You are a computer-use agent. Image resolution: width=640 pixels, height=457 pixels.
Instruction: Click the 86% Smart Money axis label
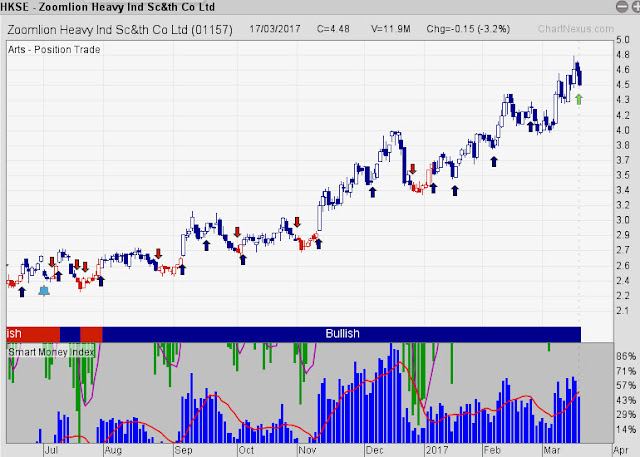point(626,356)
